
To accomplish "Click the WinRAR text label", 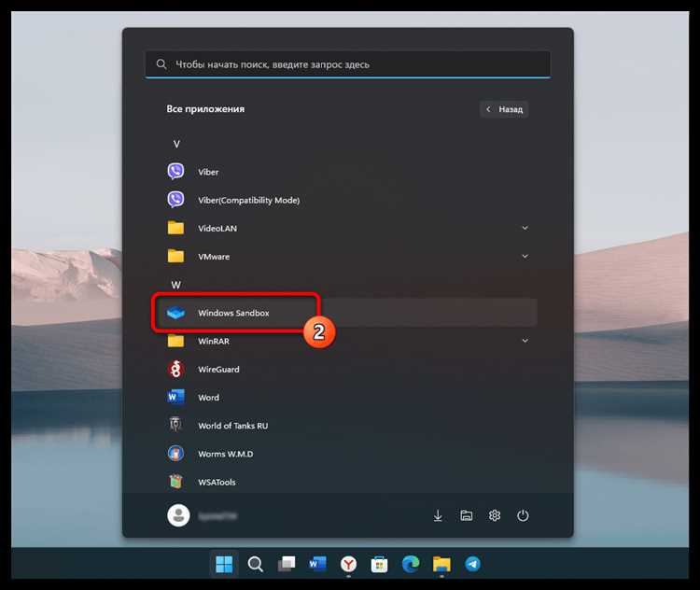I will (214, 342).
